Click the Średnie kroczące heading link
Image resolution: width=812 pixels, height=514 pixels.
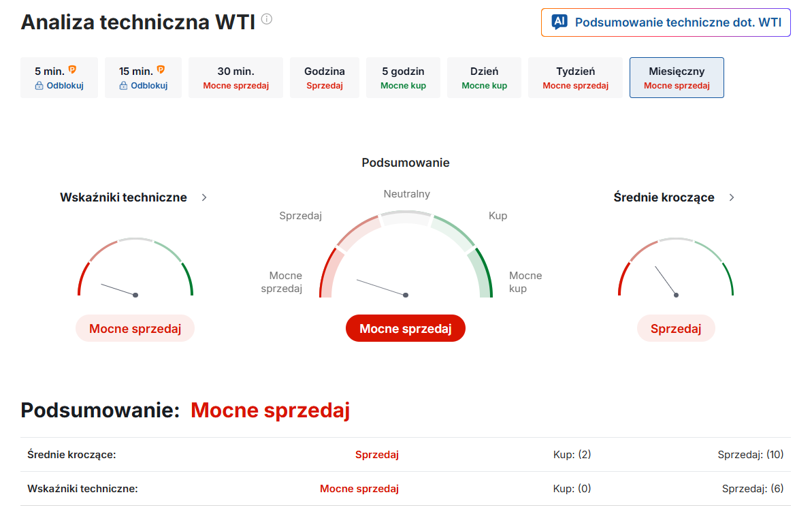664,197
